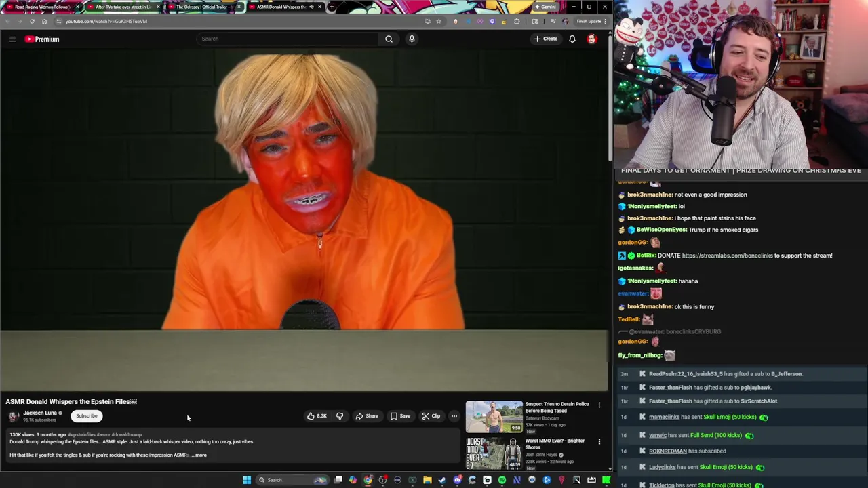Mute the ASMR Donald Whispers tab audio icon

tap(311, 7)
